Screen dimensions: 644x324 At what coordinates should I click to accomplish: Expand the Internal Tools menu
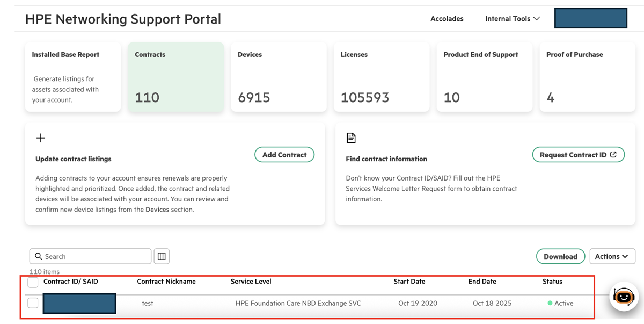tap(512, 18)
